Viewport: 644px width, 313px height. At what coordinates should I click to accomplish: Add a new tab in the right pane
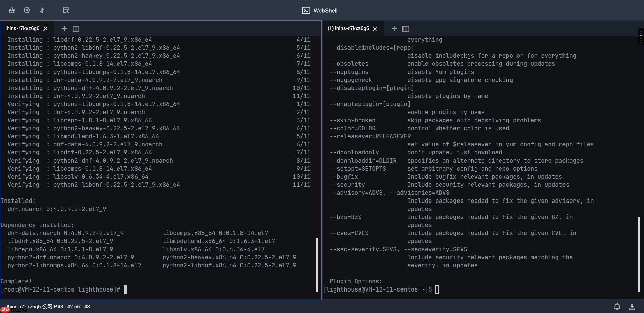(394, 29)
